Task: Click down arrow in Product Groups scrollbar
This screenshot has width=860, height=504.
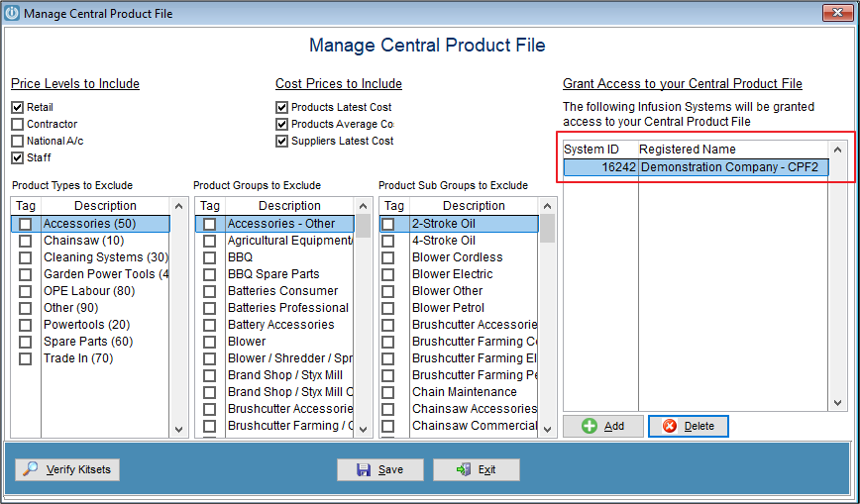Action: point(363,430)
